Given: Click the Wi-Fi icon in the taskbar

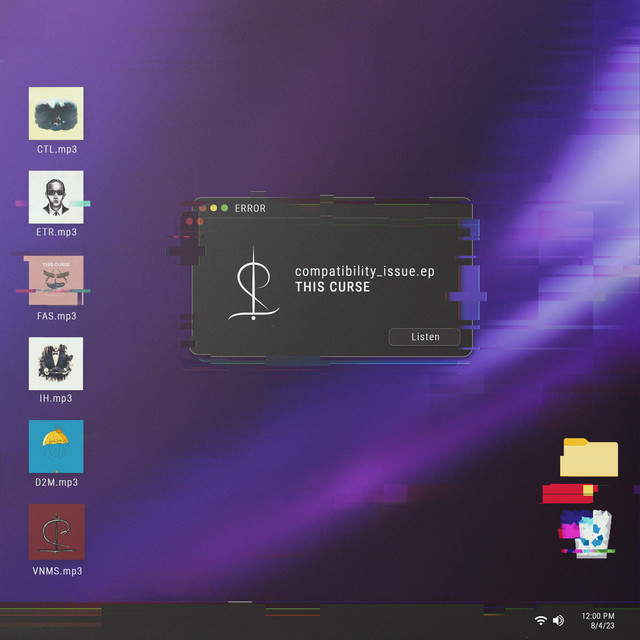Looking at the screenshot, I should tap(541, 621).
